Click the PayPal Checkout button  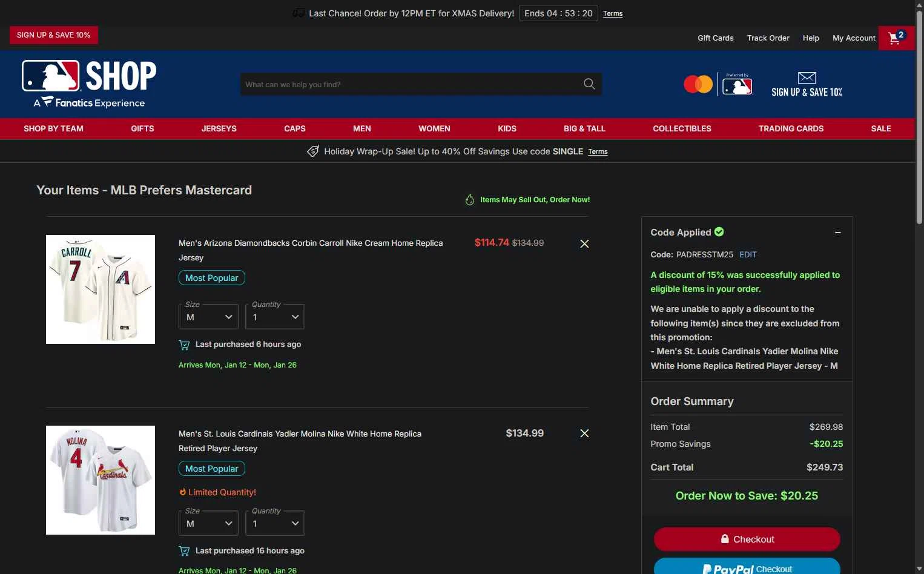[747, 567]
